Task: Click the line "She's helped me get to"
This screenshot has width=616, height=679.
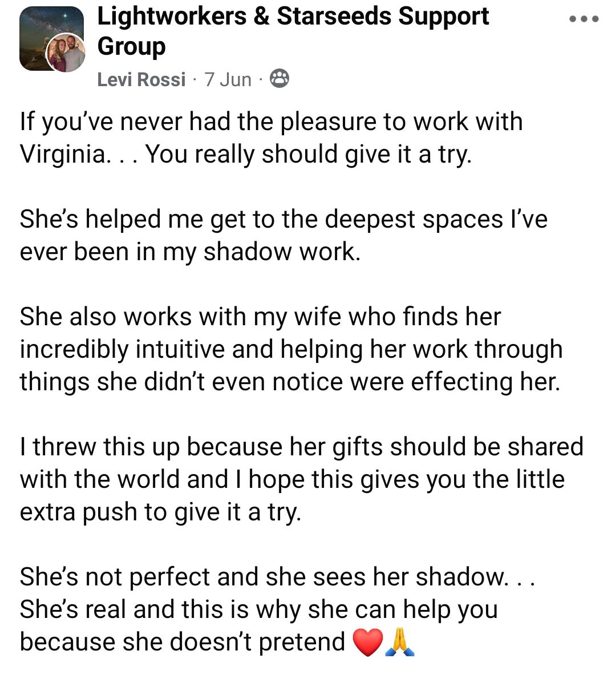Action: [283, 220]
